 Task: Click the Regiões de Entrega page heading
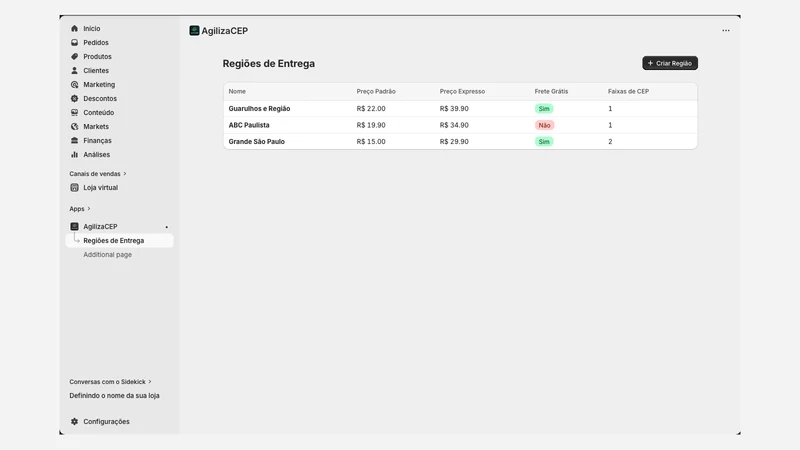[x=268, y=64]
